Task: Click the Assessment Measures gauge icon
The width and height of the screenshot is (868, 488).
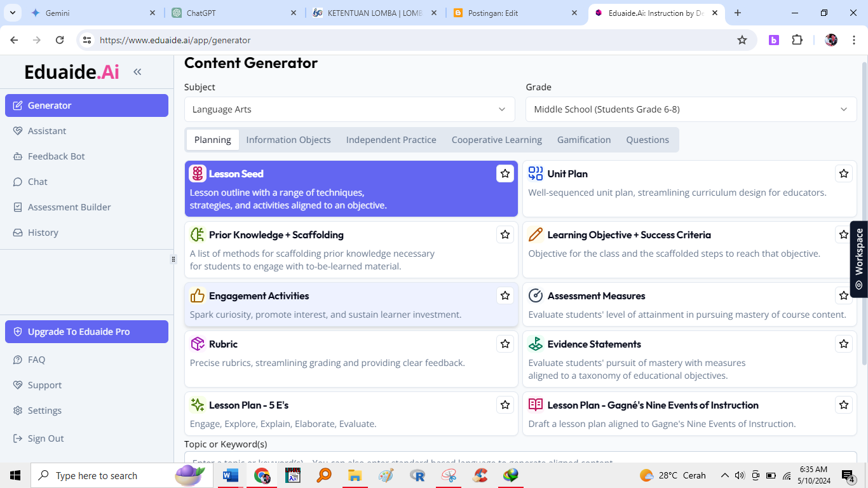Action: (x=536, y=295)
